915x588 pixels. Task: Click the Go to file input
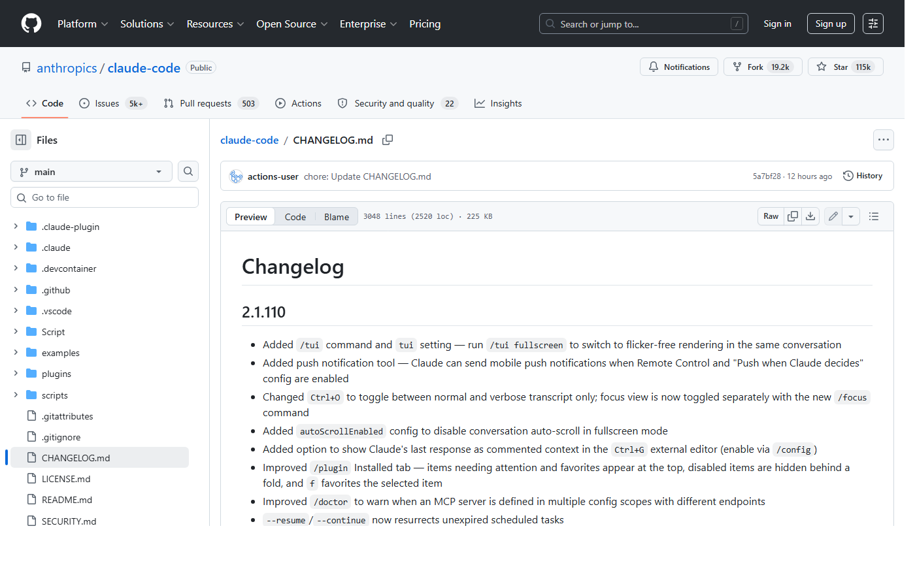coord(105,197)
